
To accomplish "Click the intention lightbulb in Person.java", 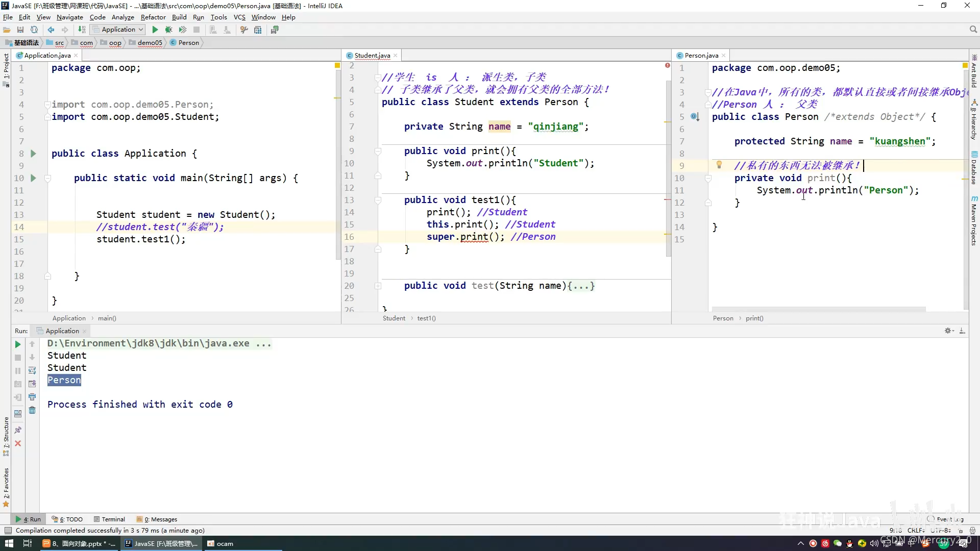I will tap(719, 165).
